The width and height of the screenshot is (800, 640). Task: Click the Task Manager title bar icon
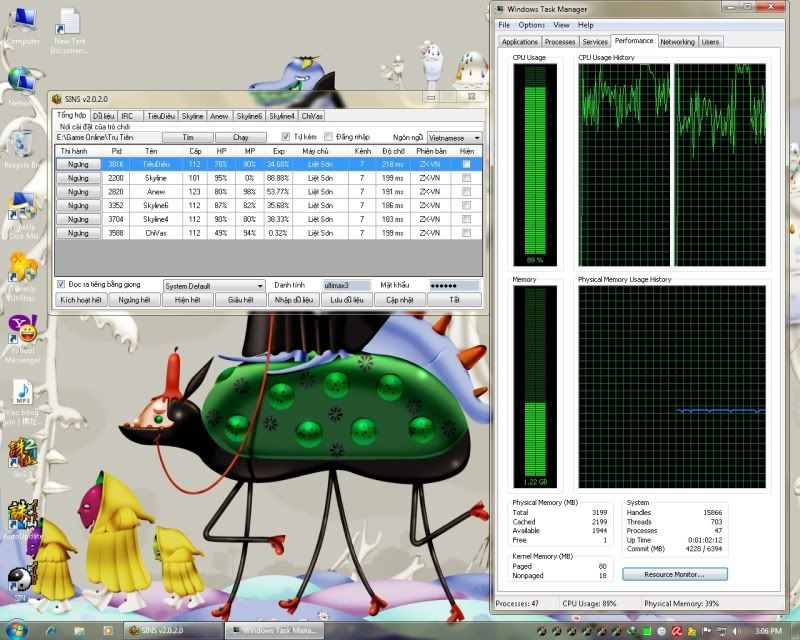(x=499, y=9)
